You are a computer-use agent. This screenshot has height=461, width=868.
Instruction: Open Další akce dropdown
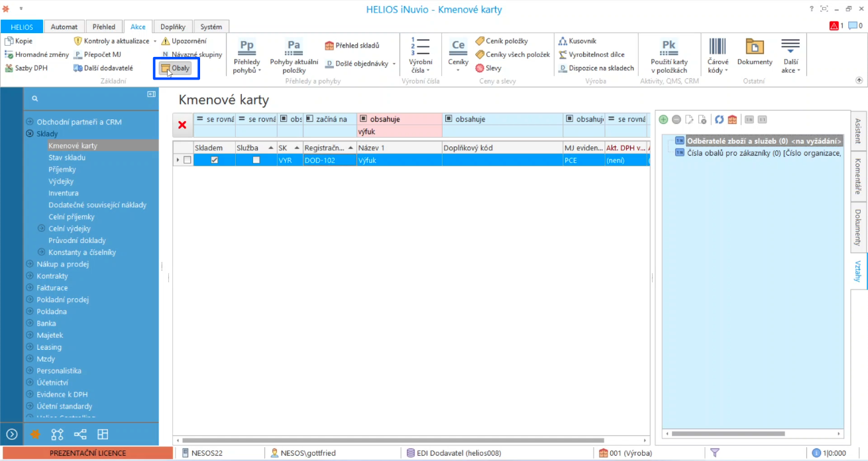click(x=790, y=56)
